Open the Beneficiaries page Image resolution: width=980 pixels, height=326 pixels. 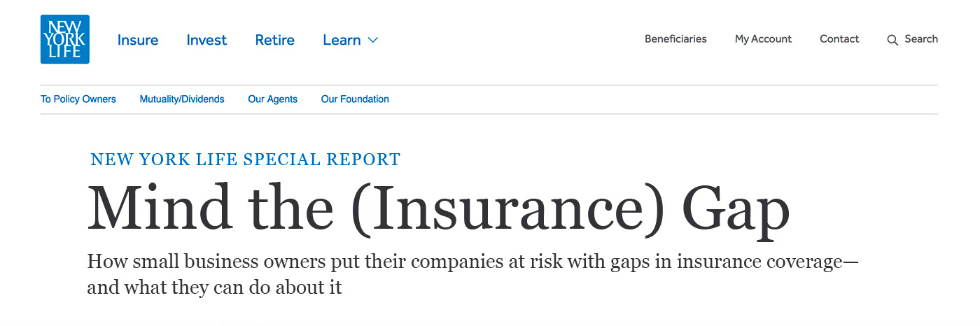coord(675,39)
